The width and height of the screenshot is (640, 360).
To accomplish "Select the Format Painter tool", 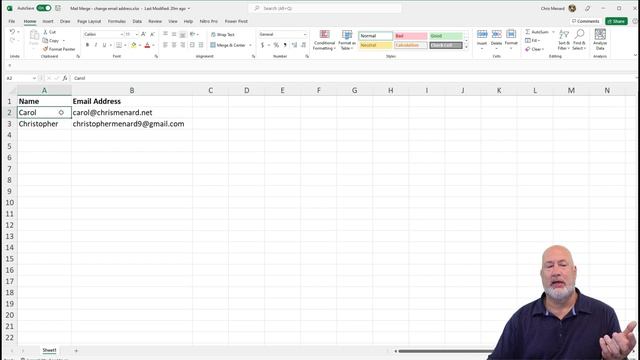I will [59, 49].
